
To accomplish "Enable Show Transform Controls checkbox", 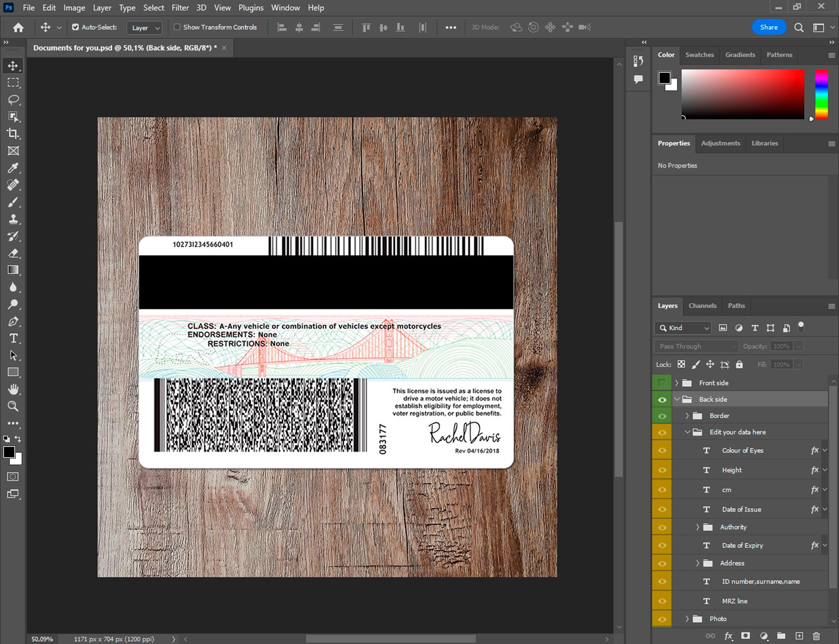I will [177, 27].
